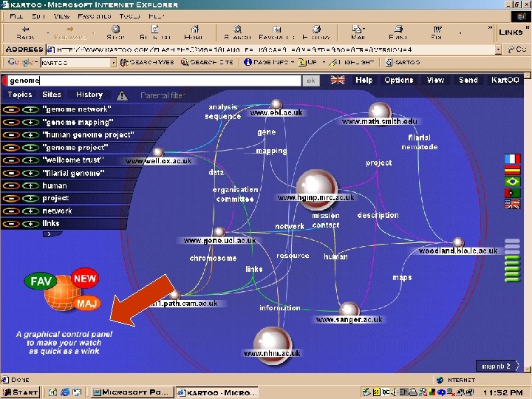532x399 pixels.
Task: Open the browser Help menu
Action: point(156,16)
